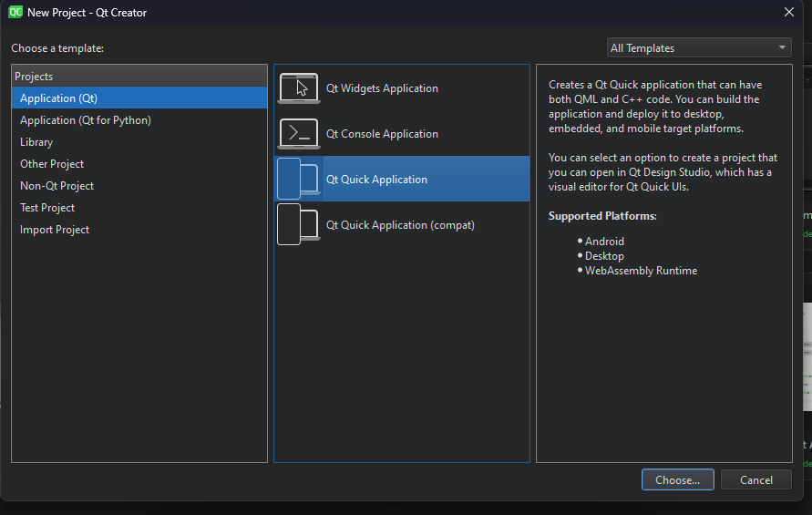Click the Qt Widgets Application template icon
Viewport: 812px width, 515px height.
tap(299, 88)
